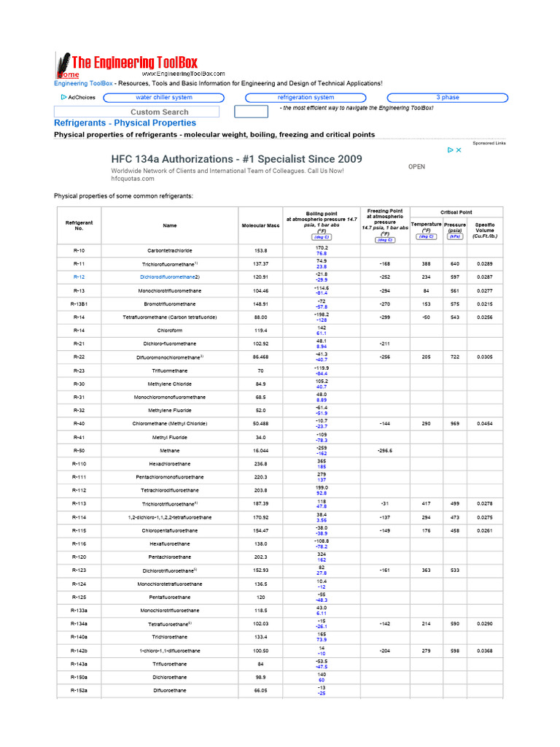The image size is (560, 747).
Task: Click OPEN on the HFC 134a ad
Action: (x=416, y=166)
